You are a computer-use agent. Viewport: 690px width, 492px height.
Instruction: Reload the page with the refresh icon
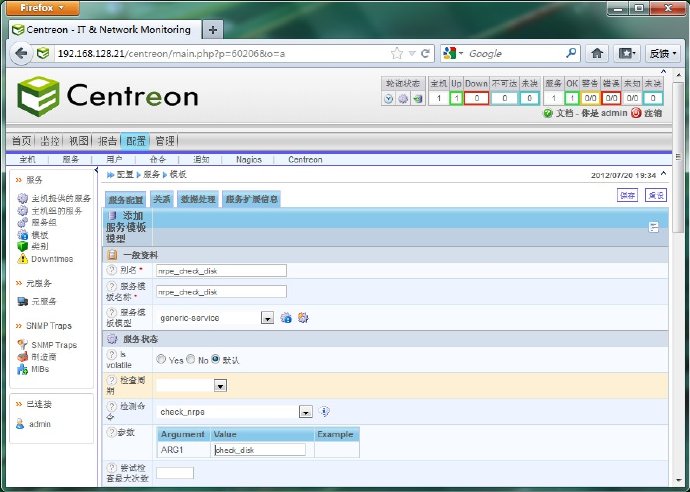click(425, 54)
